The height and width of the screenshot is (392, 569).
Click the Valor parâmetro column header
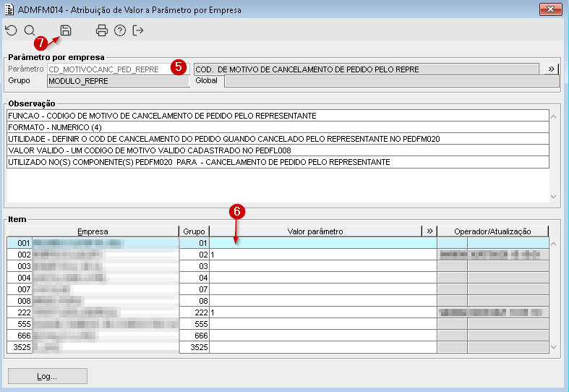point(315,231)
